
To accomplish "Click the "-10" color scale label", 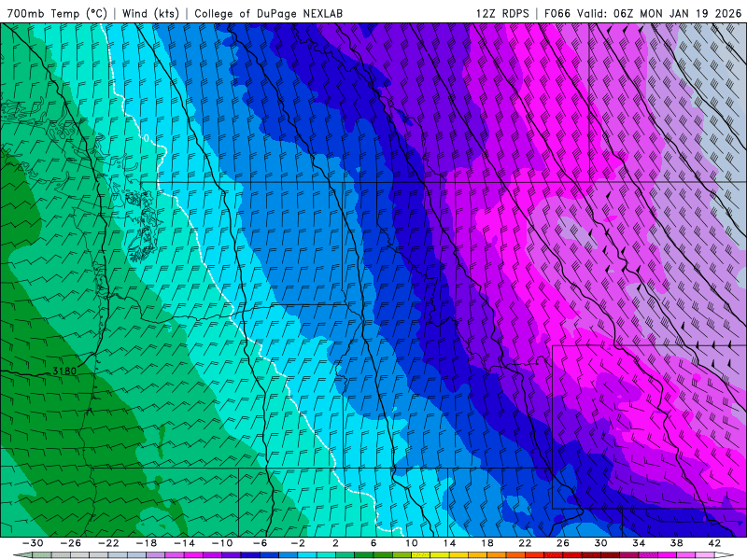I will click(x=222, y=543).
